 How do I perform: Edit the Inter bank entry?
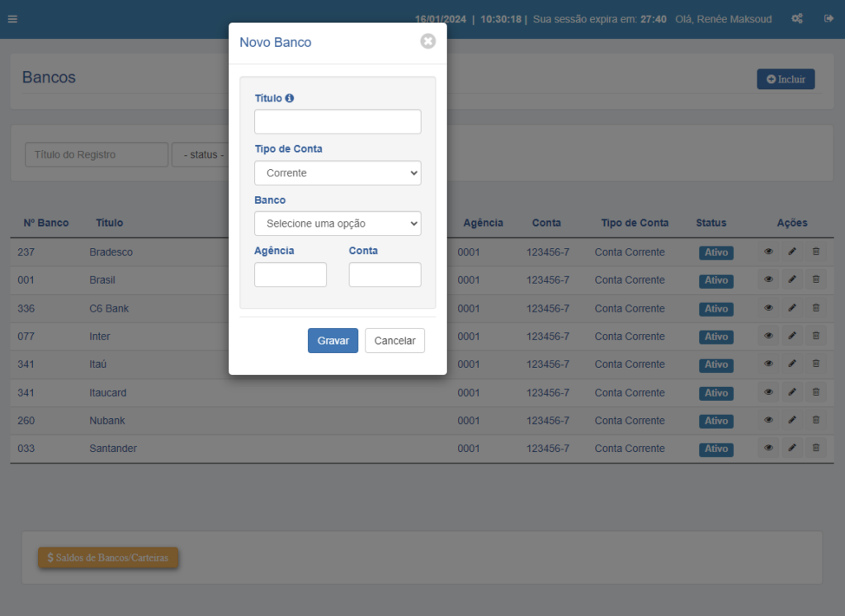pyautogui.click(x=792, y=336)
